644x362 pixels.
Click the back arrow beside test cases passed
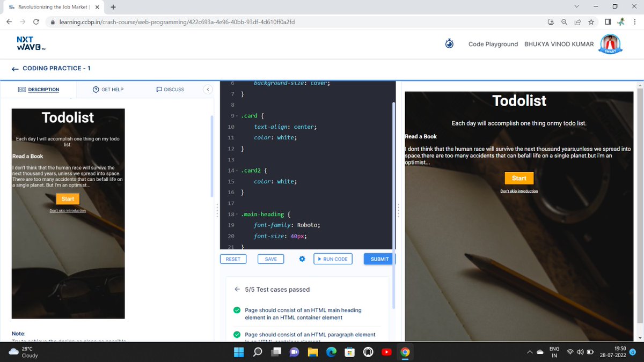[237, 290]
